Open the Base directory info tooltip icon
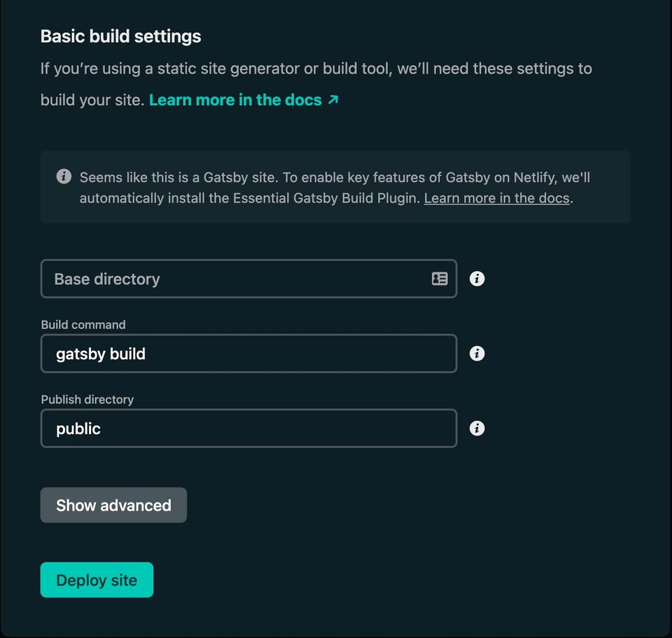Viewport: 672px width, 638px height. (x=477, y=279)
